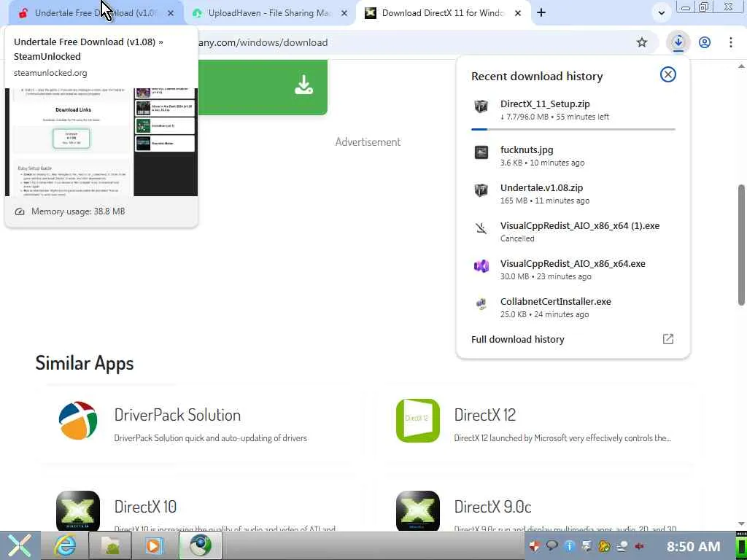Switch to the Undertale Free Download tab
Viewport: 747px width, 560px height.
click(96, 13)
